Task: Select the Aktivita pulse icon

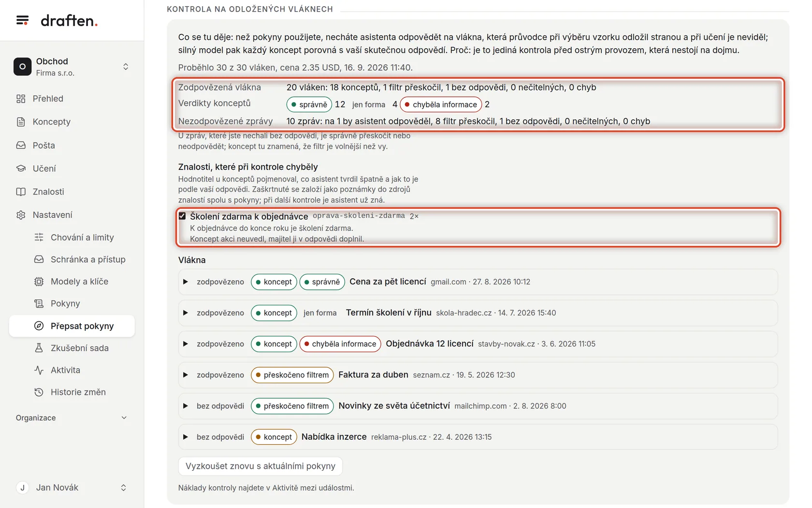Action: 39,370
